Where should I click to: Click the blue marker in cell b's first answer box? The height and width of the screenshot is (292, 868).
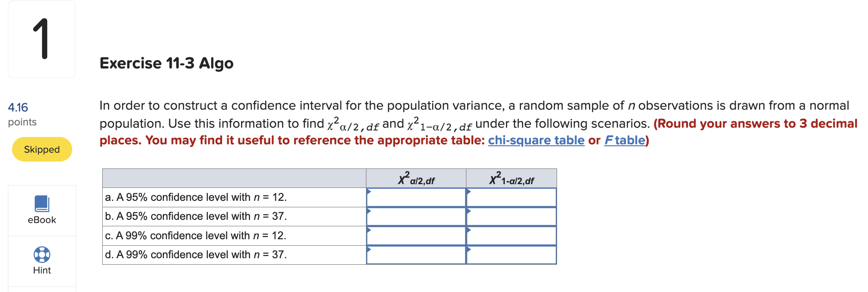pyautogui.click(x=370, y=210)
